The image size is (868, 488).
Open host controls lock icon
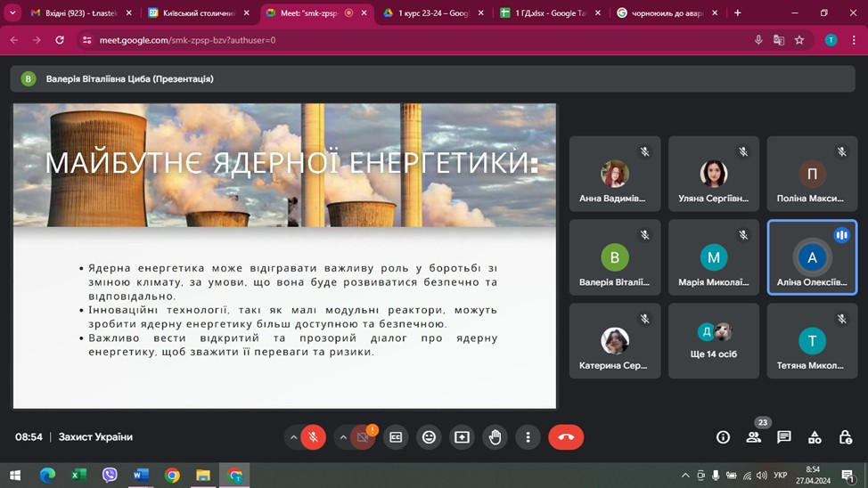846,437
